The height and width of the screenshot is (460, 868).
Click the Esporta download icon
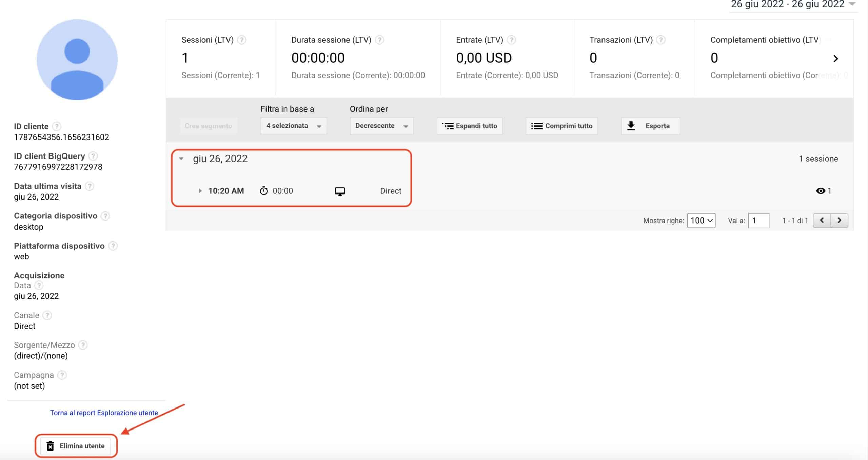tap(631, 125)
